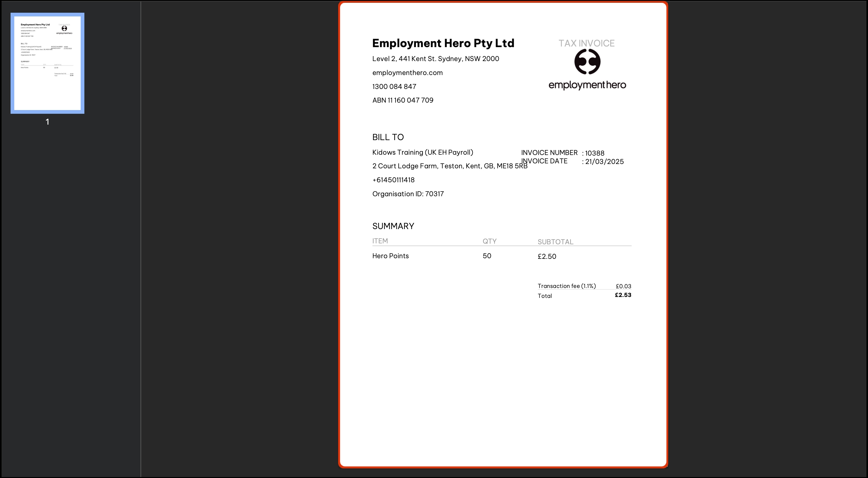The height and width of the screenshot is (478, 868).
Task: Click the Kidows Training (UK EH Payroll) name
Action: pyautogui.click(x=422, y=152)
